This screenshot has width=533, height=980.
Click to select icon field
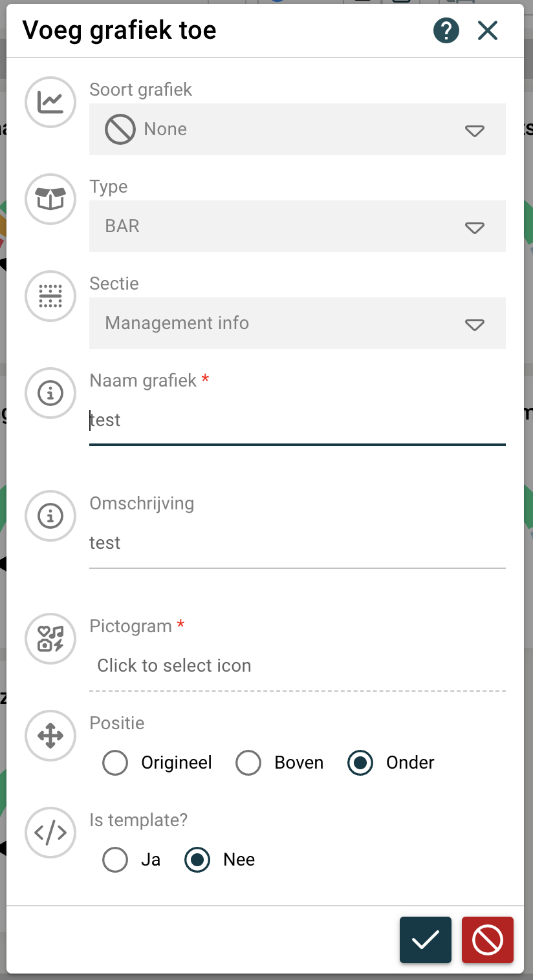pyautogui.click(x=298, y=666)
